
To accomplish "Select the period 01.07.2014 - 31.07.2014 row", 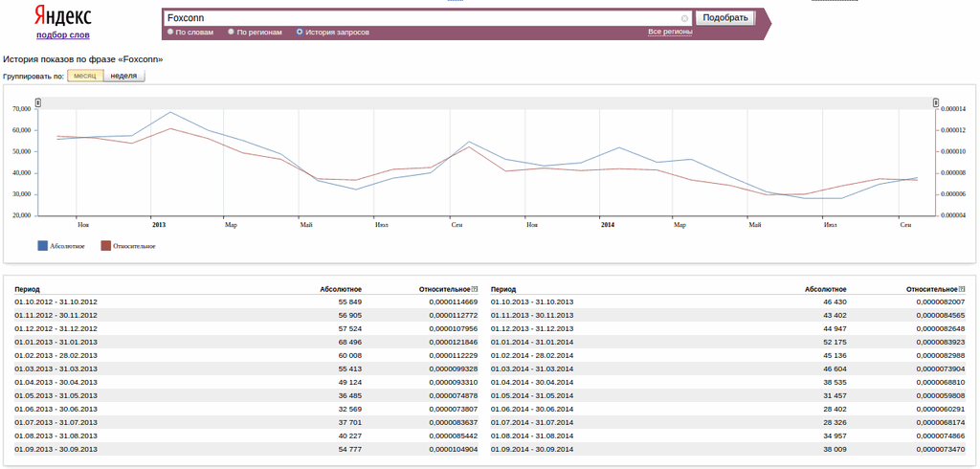I will click(x=728, y=423).
